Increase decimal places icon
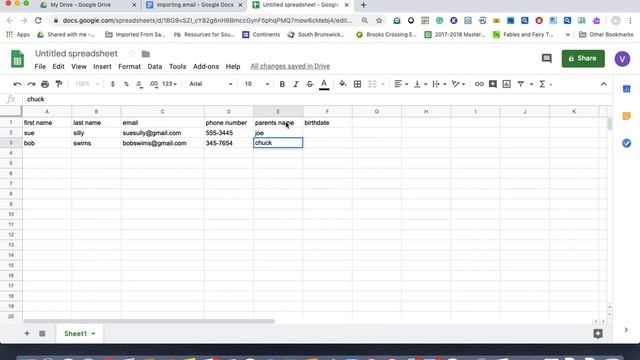Screen dimensions: 640x360 tap(153, 84)
